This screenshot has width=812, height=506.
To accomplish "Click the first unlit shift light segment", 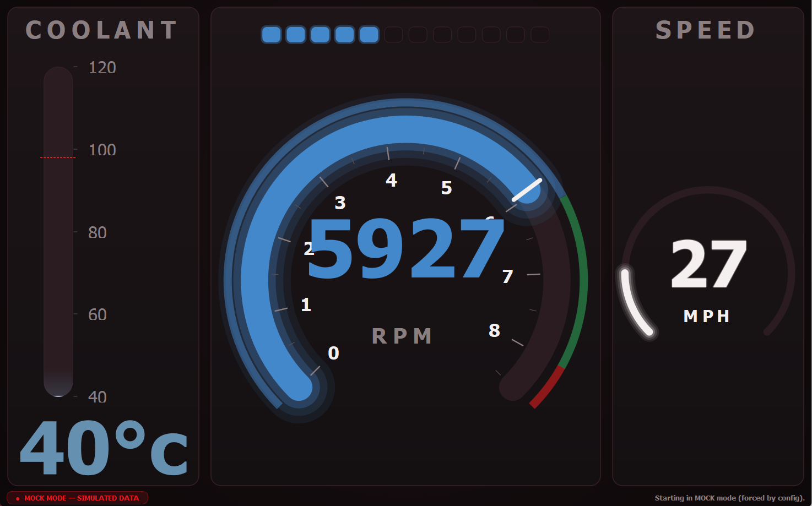I will [x=393, y=35].
